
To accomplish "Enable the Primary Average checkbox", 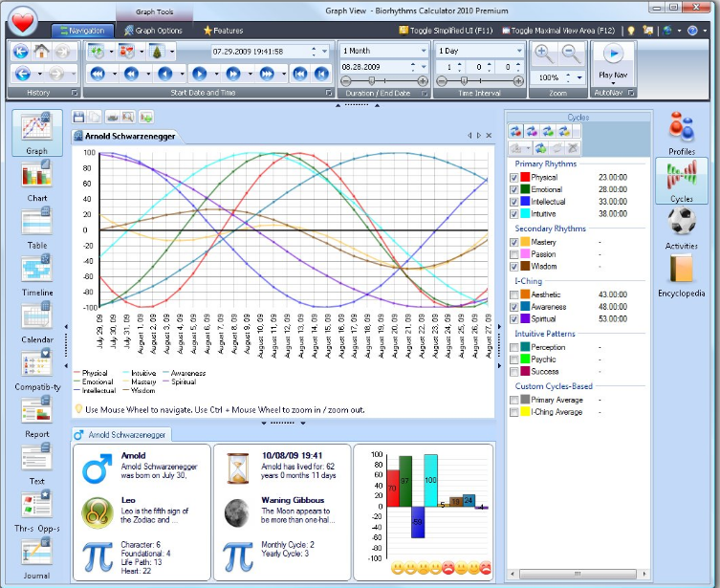I will click(514, 401).
